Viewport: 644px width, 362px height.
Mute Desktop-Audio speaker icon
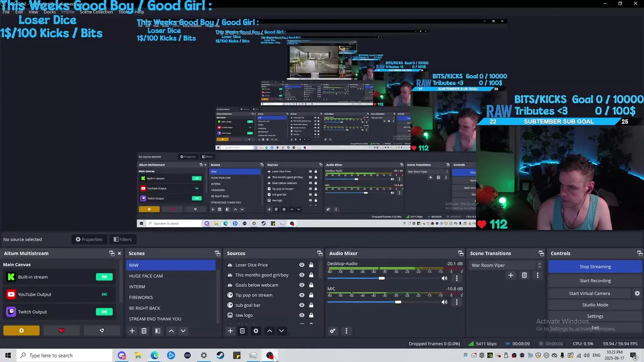[444, 278]
